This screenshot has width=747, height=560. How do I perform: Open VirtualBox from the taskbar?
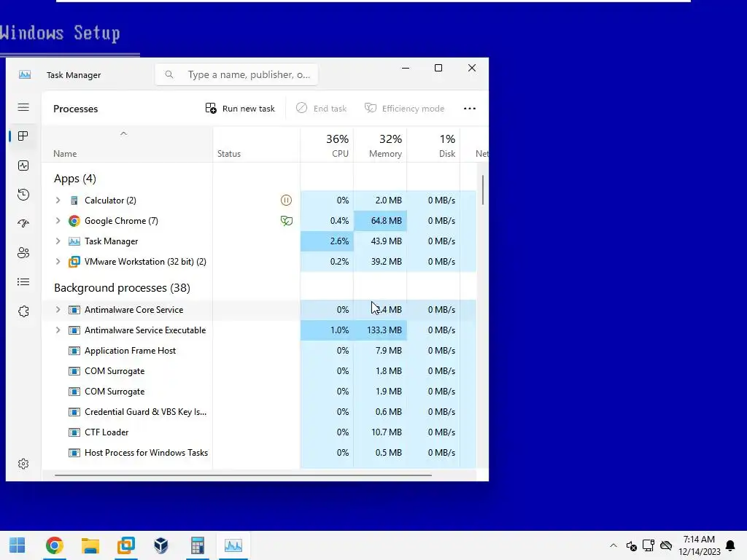coord(161,545)
